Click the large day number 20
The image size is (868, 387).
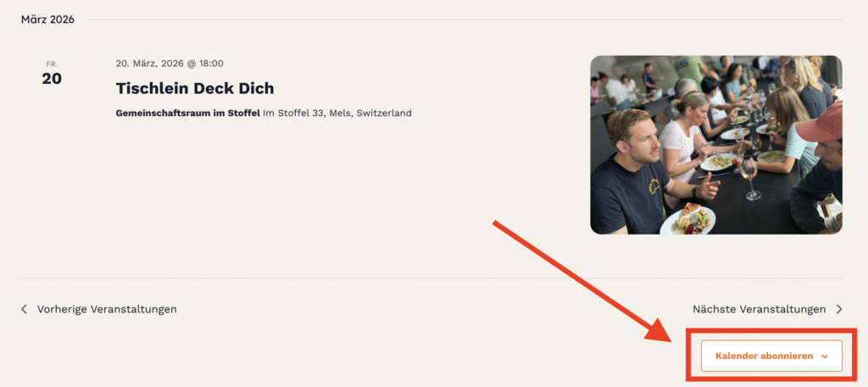(52, 79)
